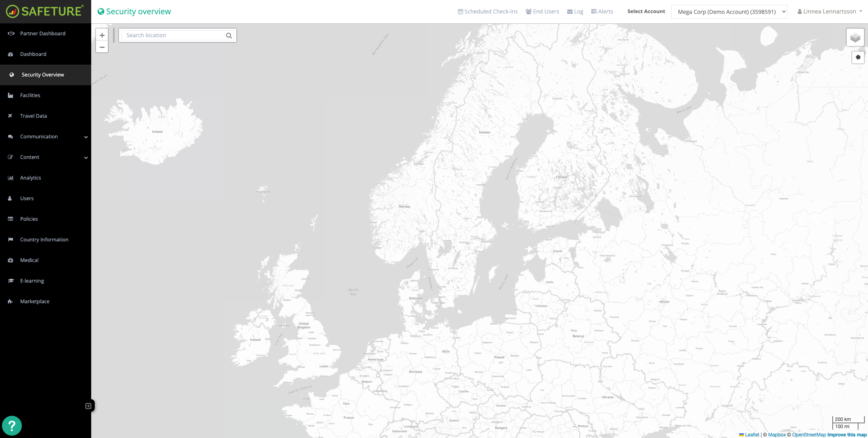Open Country Information section
This screenshot has width=868, height=438.
click(x=44, y=239)
